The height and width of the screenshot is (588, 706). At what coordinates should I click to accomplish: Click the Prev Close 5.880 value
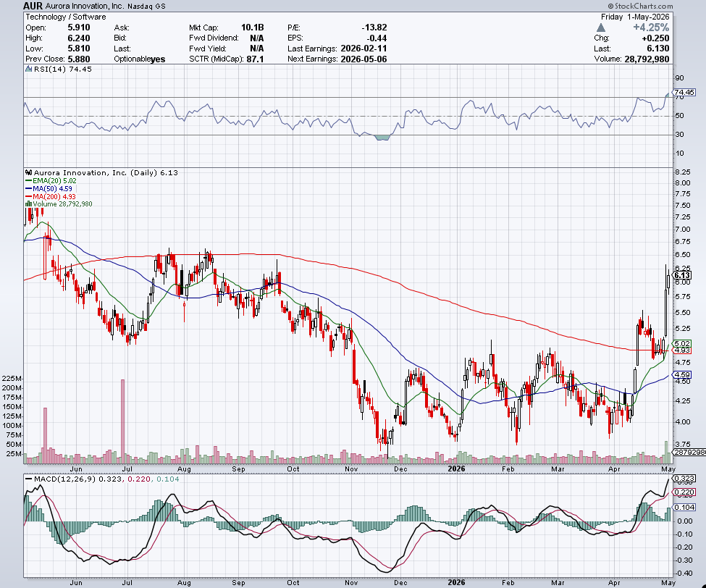pos(79,59)
